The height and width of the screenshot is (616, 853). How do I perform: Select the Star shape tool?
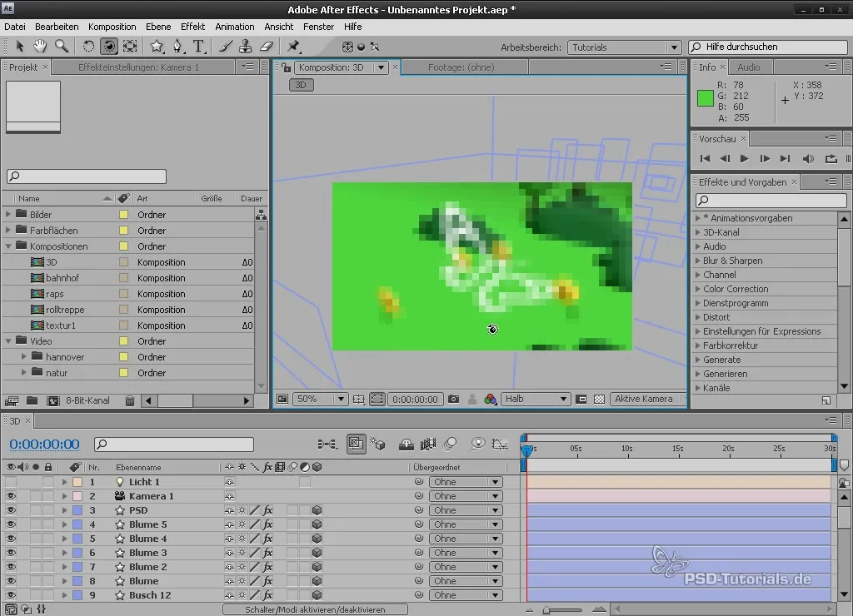tap(157, 47)
